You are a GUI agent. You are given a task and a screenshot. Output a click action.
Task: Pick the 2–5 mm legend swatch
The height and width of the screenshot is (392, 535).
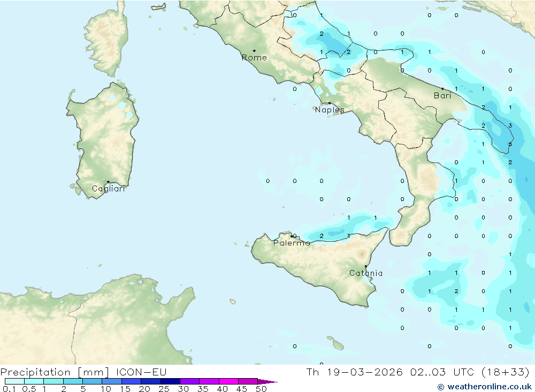coord(73,381)
